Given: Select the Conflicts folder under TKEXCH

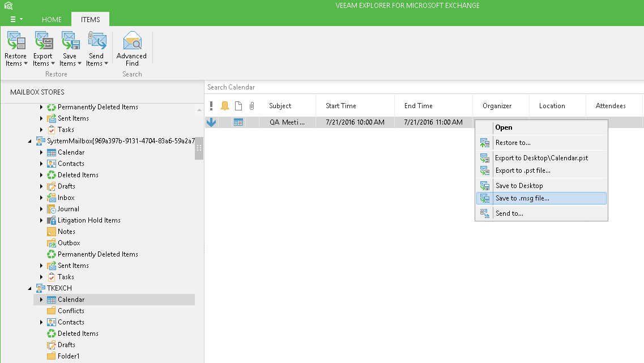Looking at the screenshot, I should [x=71, y=311].
